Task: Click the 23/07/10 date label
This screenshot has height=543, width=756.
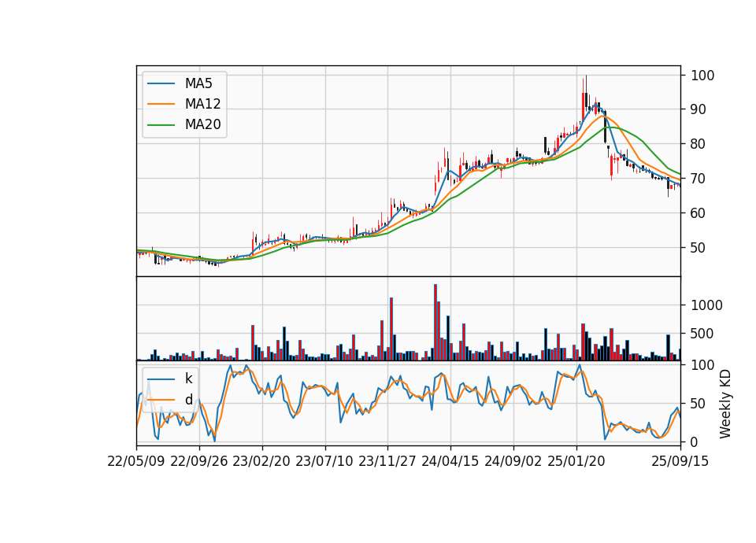Action: (324, 461)
